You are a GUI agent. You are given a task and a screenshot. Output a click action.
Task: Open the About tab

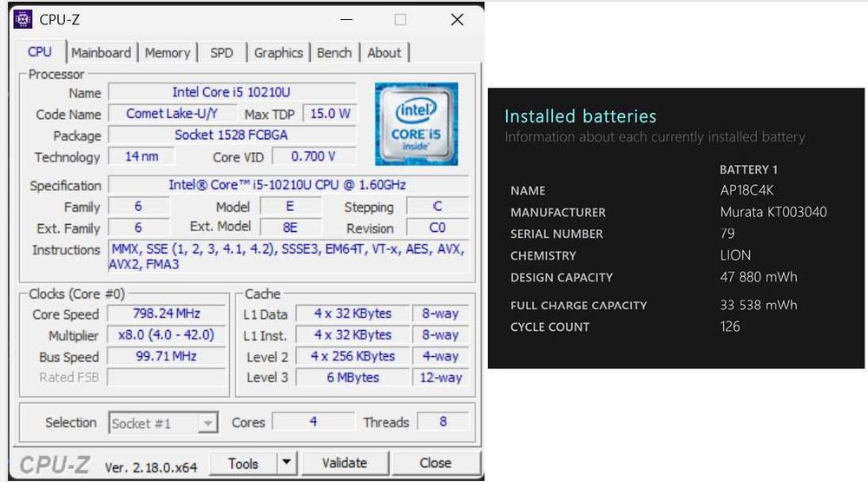tap(385, 53)
